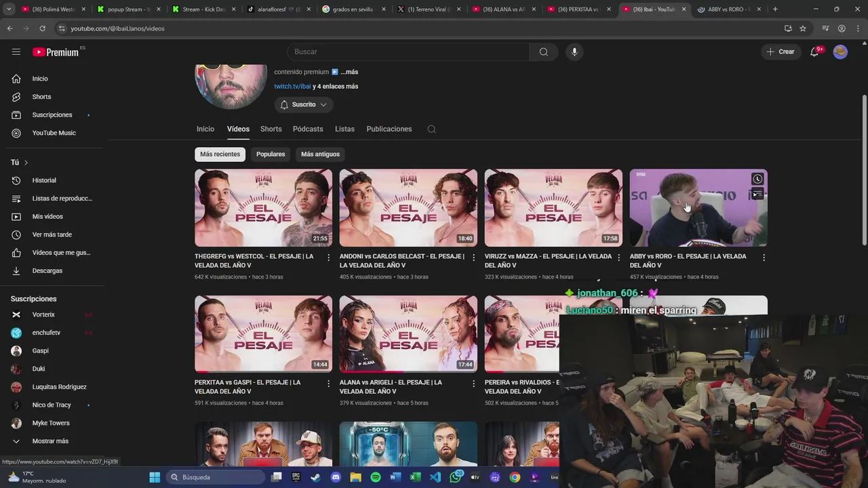This screenshot has height=488, width=868.
Task: Open THEGREFG vs WESTCOL video title
Action: (x=254, y=261)
